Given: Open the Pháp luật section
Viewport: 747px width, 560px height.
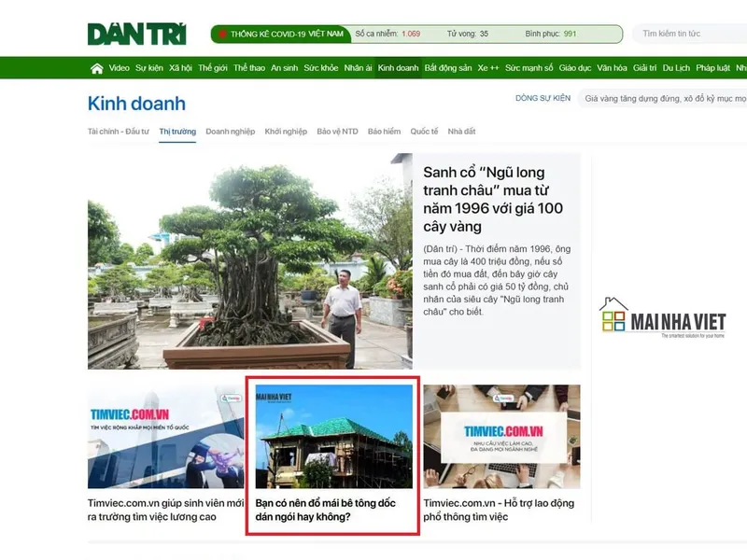Looking at the screenshot, I should click(712, 68).
